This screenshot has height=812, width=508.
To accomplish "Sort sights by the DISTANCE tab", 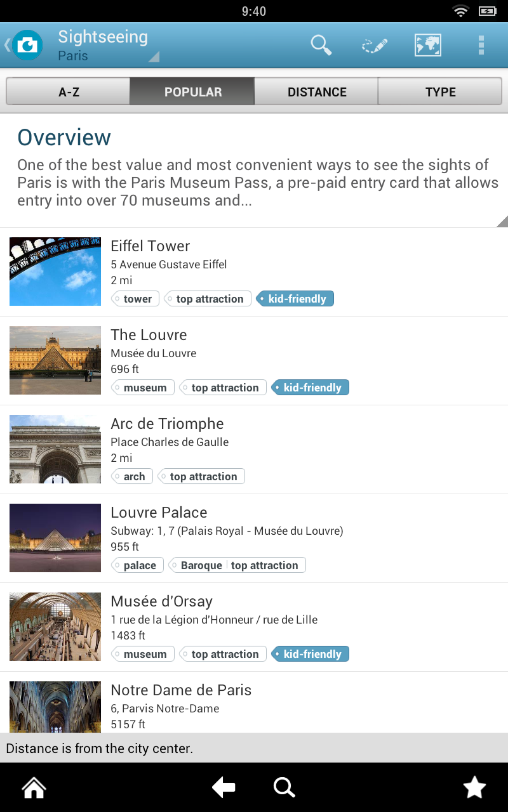I will pyautogui.click(x=316, y=91).
